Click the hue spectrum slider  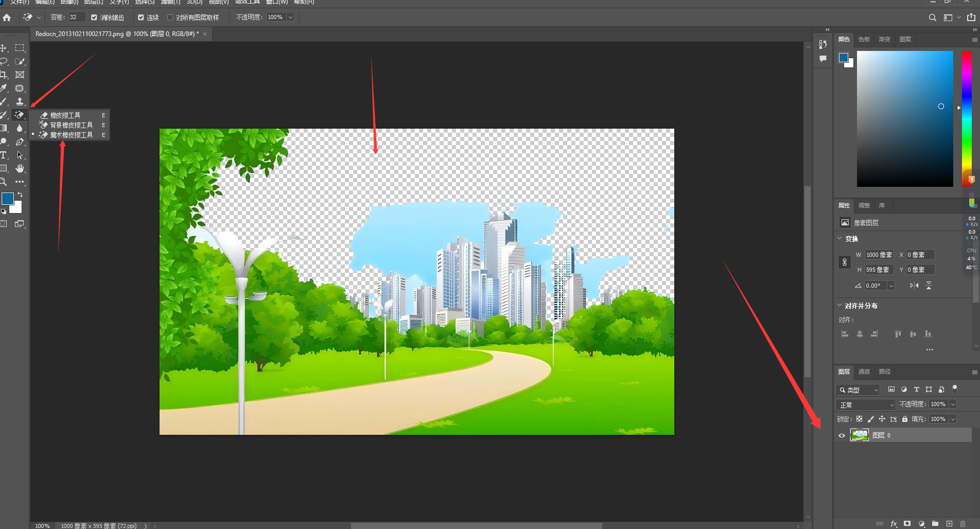tap(967, 119)
